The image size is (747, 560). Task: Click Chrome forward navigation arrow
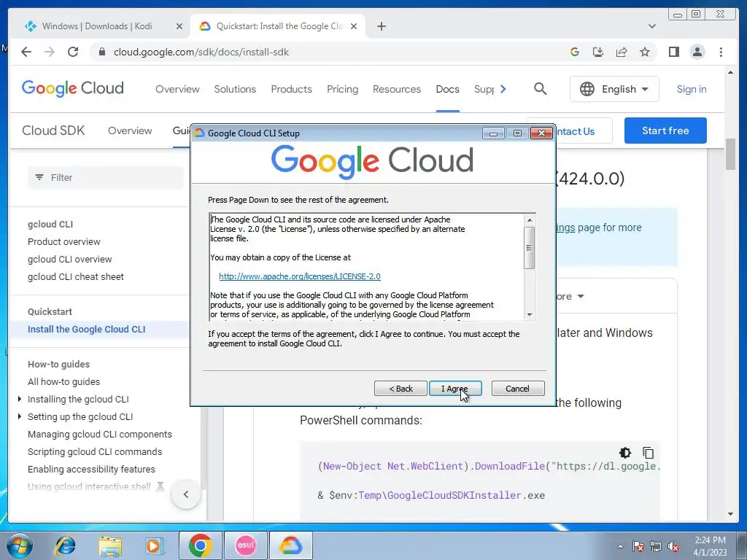coord(50,52)
